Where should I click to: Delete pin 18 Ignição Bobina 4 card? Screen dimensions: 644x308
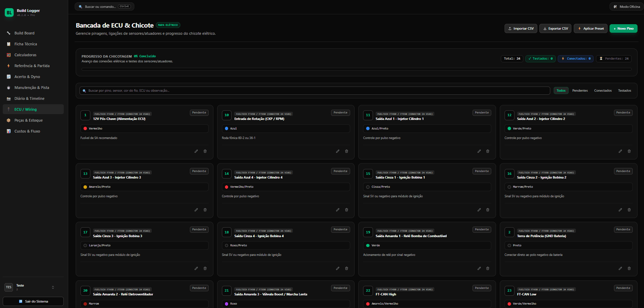347,268
